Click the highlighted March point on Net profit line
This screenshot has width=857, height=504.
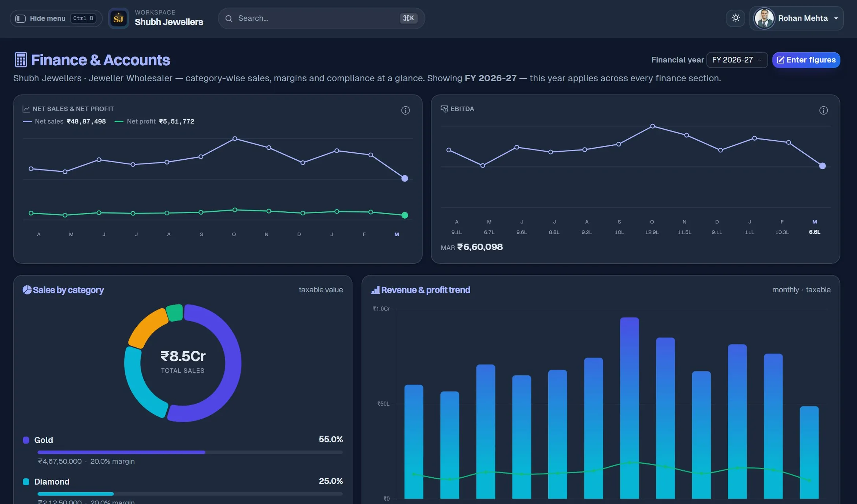404,215
